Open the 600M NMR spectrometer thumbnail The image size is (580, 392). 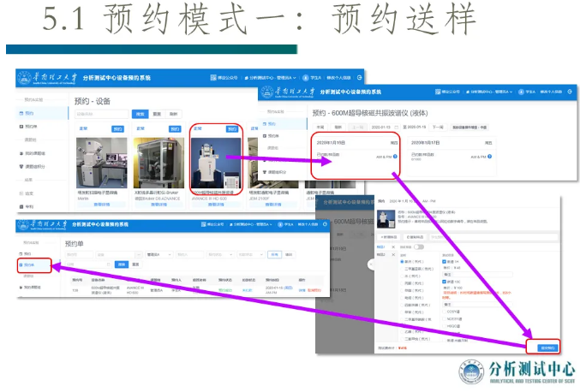216,160
